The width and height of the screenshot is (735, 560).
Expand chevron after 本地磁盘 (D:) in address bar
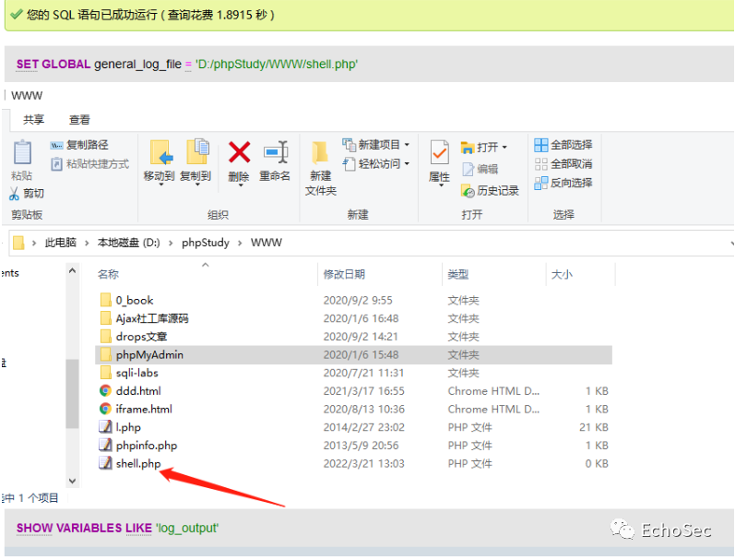click(x=171, y=243)
